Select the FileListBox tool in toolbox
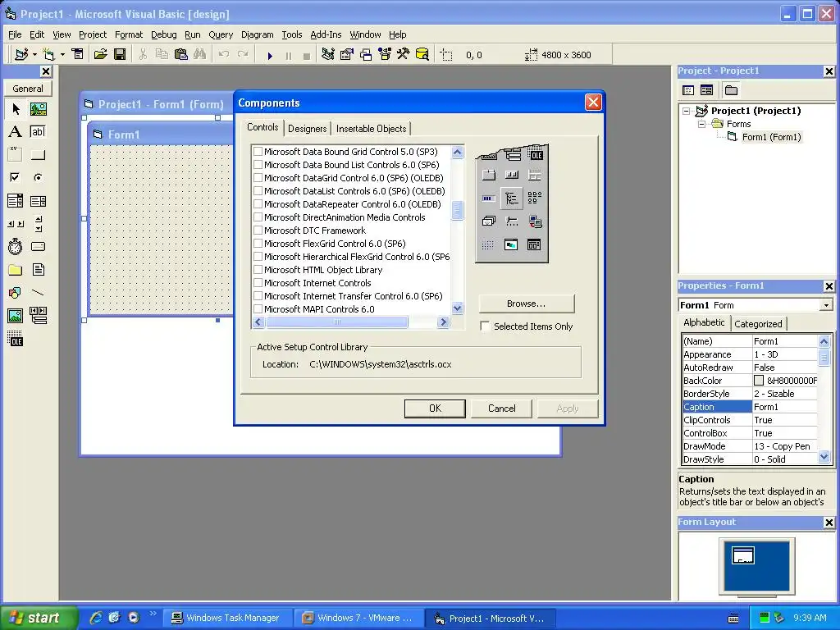Screen dimensions: 840x630 tap(38, 269)
